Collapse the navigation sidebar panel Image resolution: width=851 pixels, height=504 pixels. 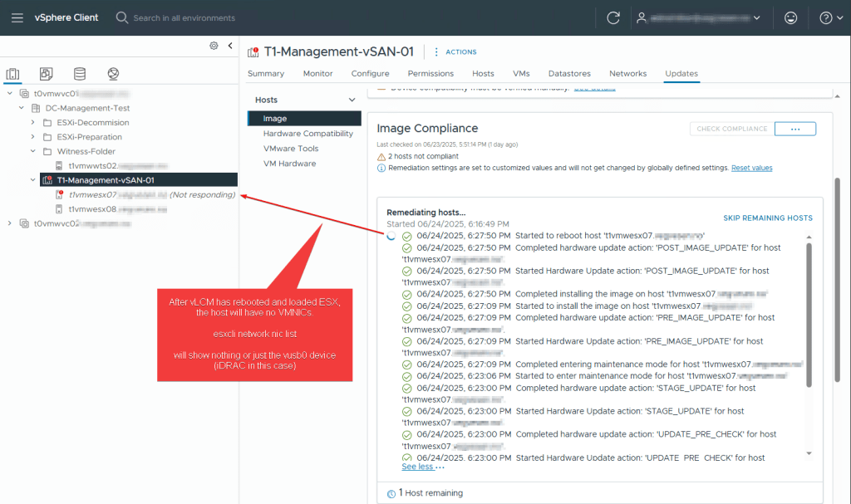(x=230, y=46)
